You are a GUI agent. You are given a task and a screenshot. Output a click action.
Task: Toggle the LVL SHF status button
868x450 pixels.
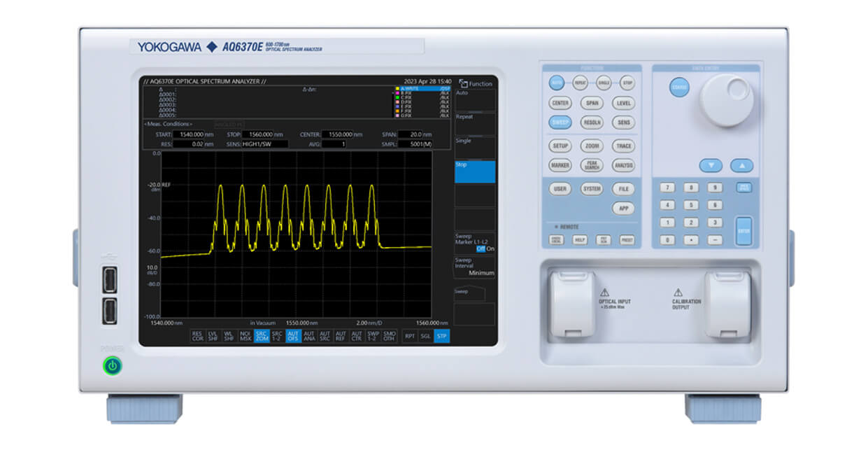(213, 336)
